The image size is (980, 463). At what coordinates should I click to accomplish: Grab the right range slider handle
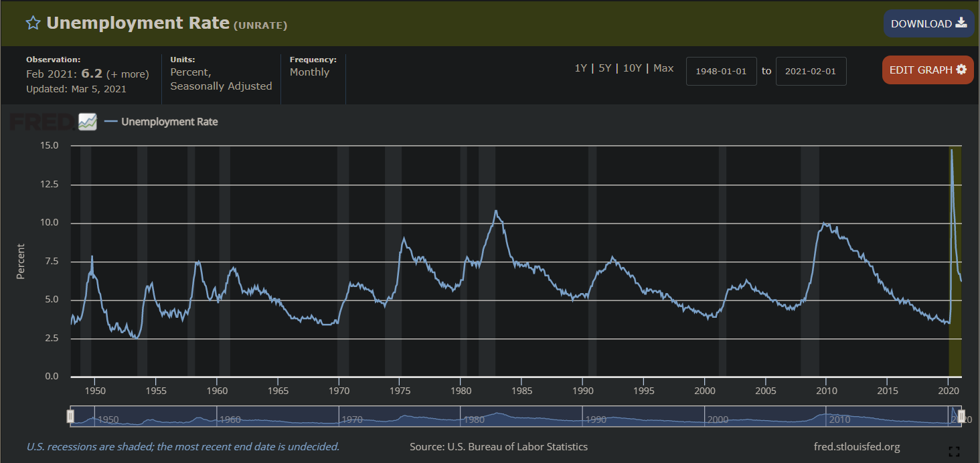[961, 417]
